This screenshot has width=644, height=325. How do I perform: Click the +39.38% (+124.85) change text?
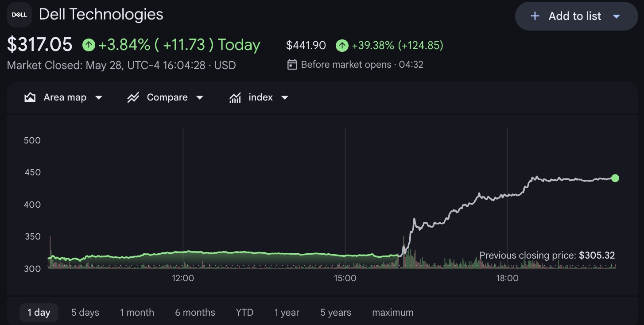tap(397, 46)
